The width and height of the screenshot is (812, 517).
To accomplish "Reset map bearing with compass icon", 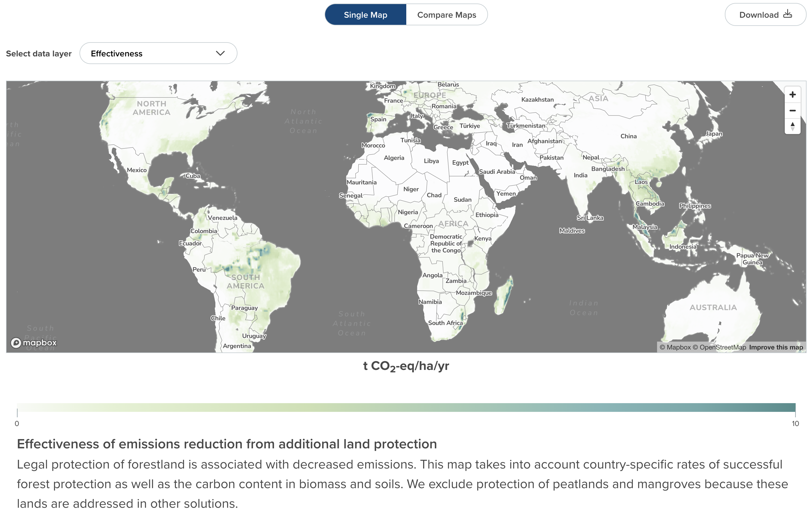I will pos(792,126).
